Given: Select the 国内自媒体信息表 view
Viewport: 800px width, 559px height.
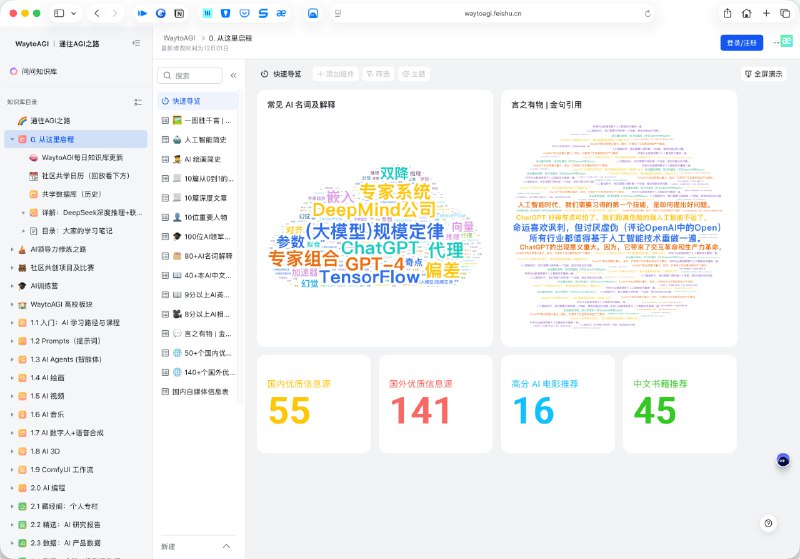Looking at the screenshot, I should [x=197, y=392].
